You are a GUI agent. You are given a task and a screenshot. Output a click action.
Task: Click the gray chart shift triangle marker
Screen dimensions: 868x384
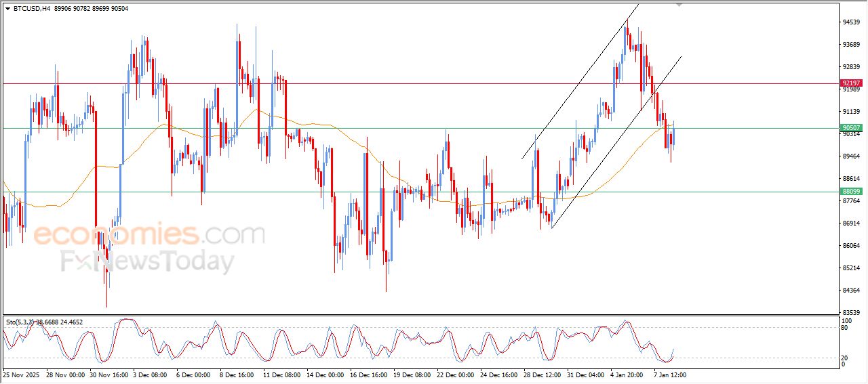[x=679, y=5]
